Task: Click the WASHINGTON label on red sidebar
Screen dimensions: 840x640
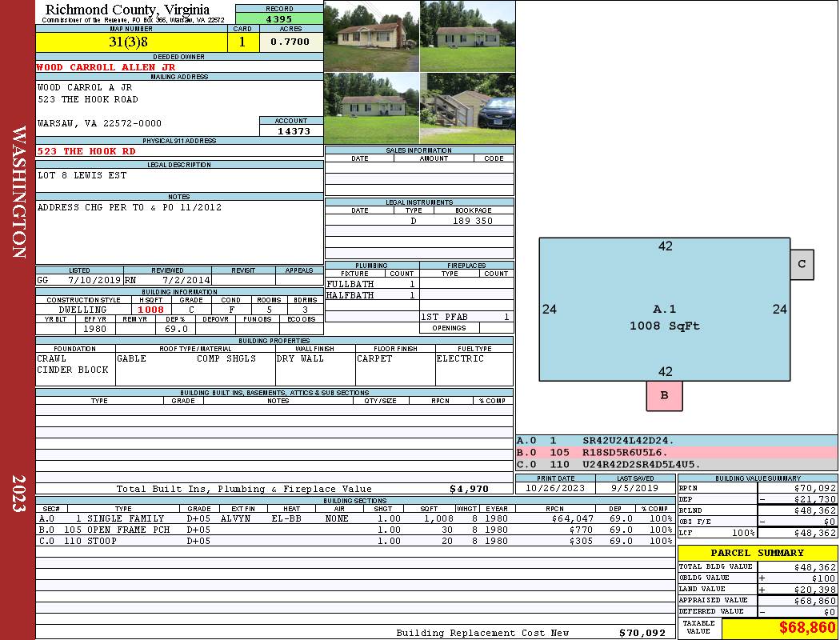Action: [x=18, y=192]
